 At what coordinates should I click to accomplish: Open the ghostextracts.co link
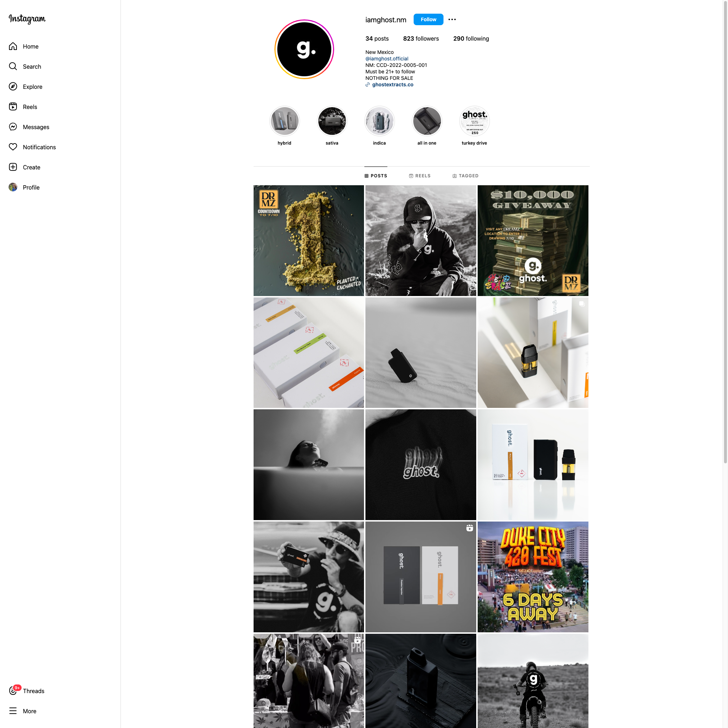click(x=393, y=85)
